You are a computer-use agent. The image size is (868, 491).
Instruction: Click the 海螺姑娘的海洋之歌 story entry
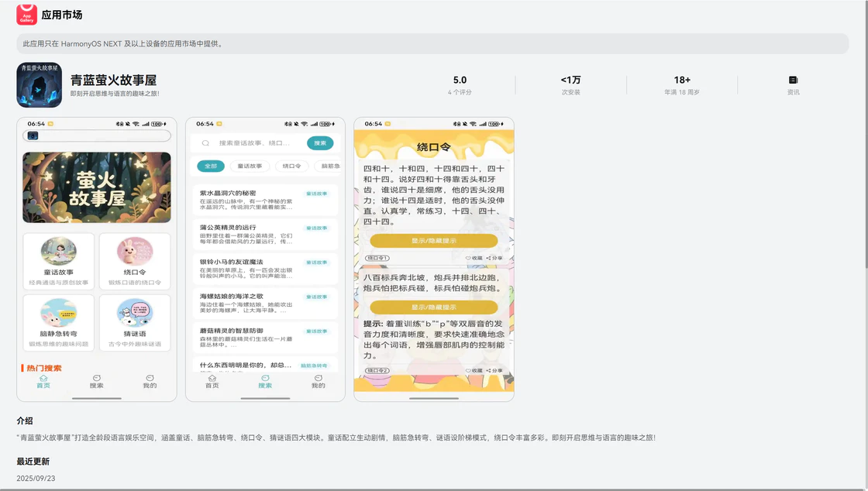tap(265, 303)
